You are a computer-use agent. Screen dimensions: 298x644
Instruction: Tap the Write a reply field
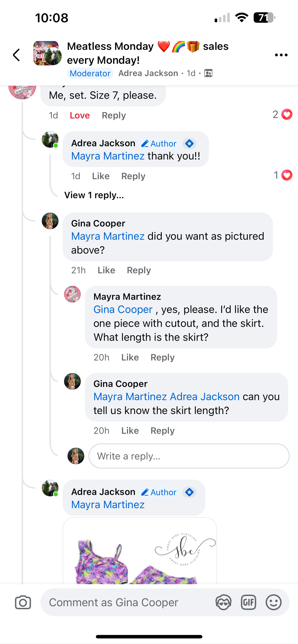point(189,456)
